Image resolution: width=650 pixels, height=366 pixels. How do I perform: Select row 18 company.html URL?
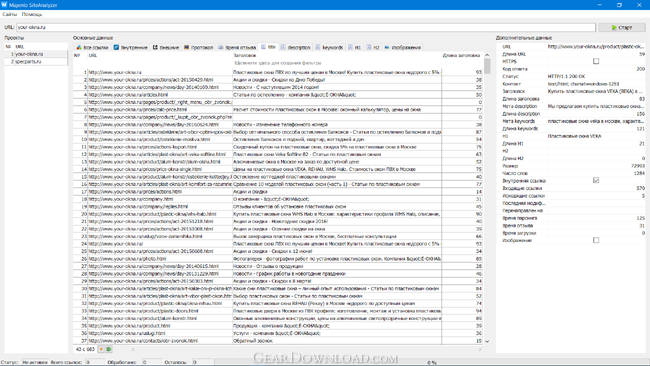tap(131, 199)
